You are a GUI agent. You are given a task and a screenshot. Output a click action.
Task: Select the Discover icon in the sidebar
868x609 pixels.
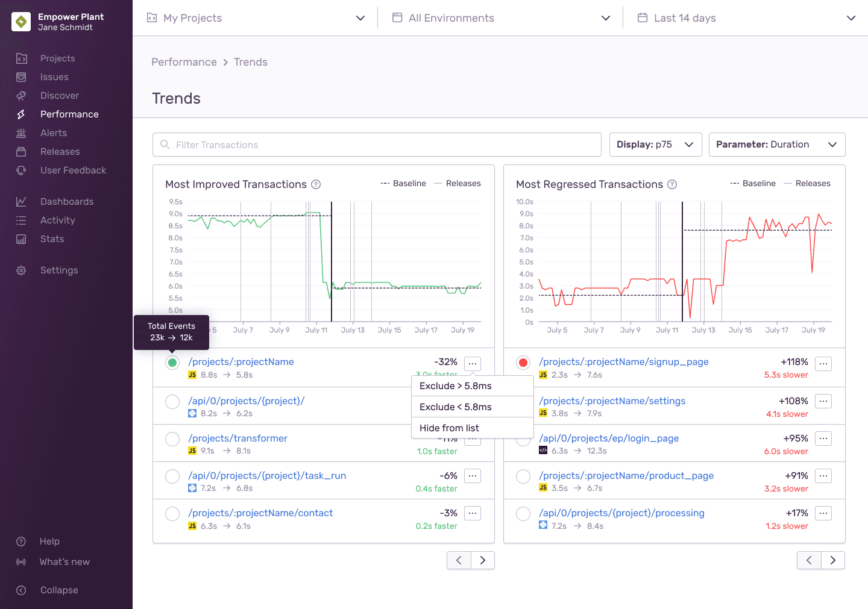(x=20, y=95)
